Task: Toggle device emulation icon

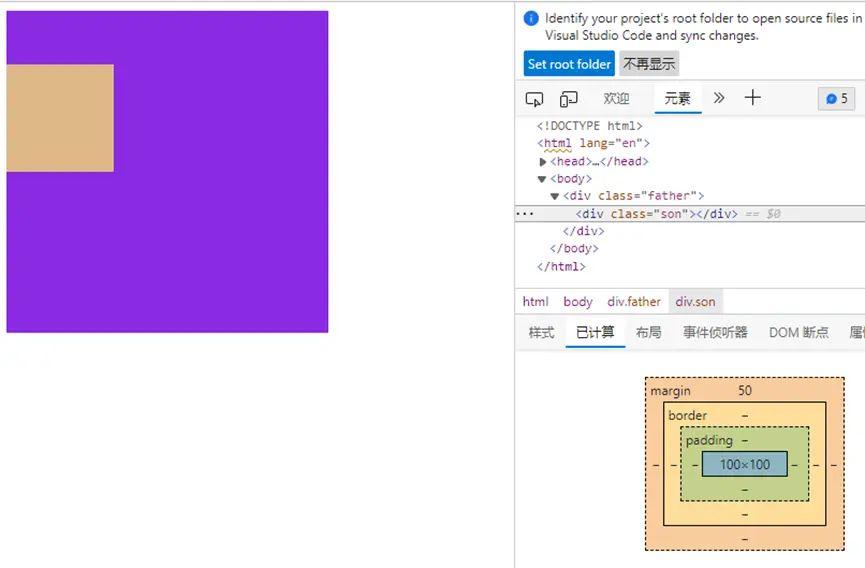Action: tap(568, 99)
